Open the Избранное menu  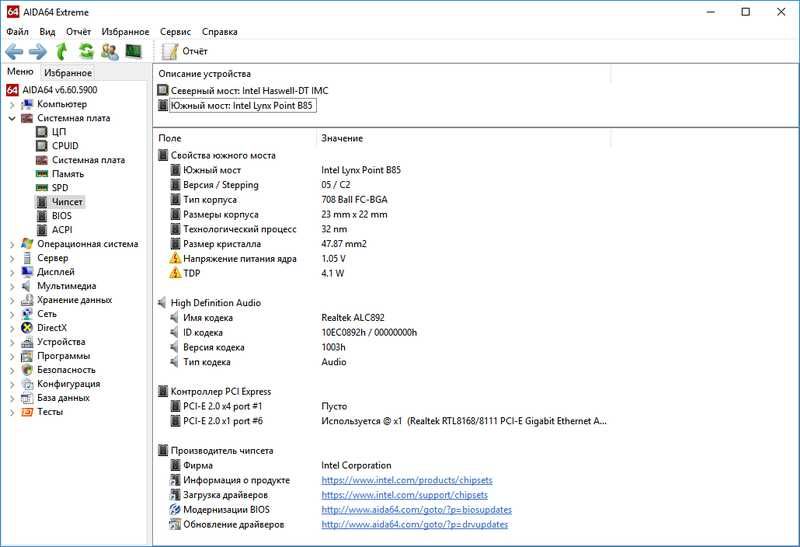(x=125, y=32)
